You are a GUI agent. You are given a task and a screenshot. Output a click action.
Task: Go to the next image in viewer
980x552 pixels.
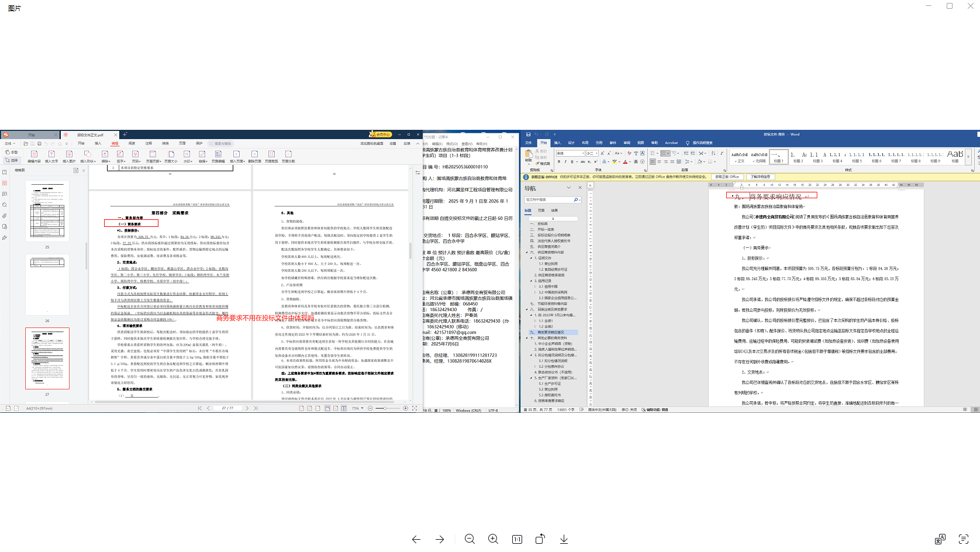[x=440, y=539]
